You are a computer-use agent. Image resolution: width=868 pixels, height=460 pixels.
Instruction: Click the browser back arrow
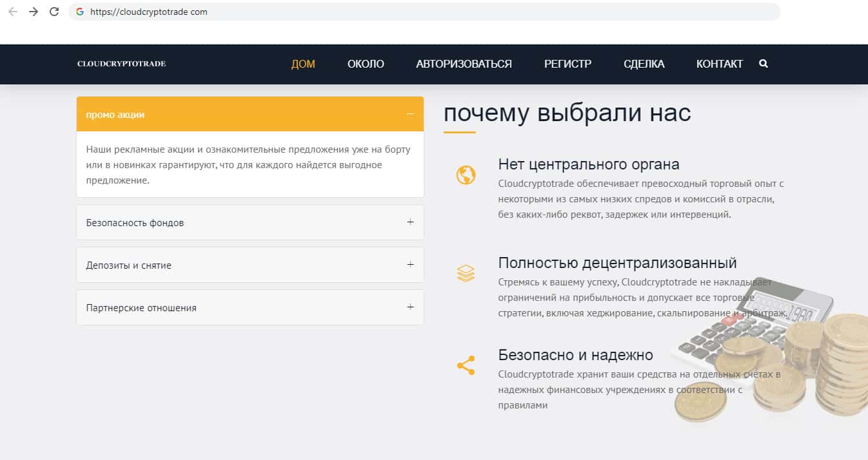pos(13,12)
